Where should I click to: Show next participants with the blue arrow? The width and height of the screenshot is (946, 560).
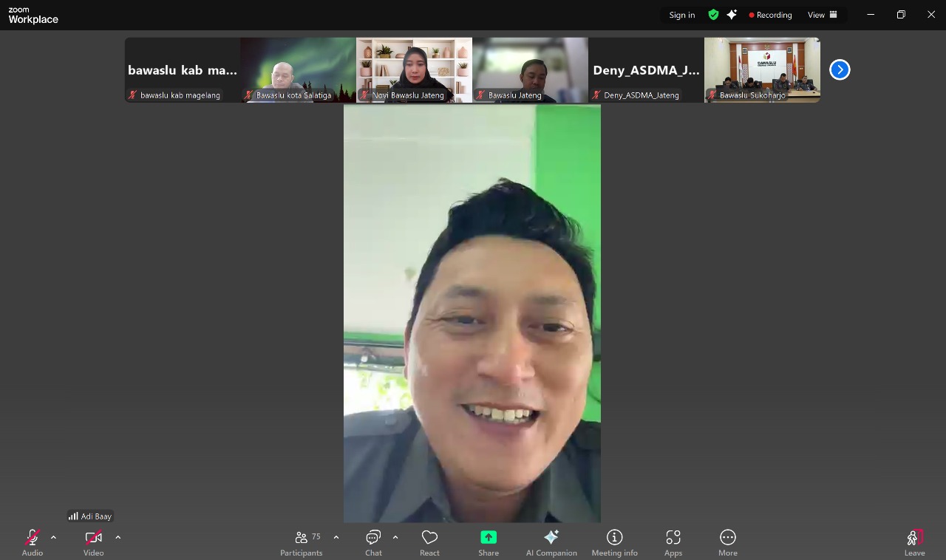[x=840, y=69]
